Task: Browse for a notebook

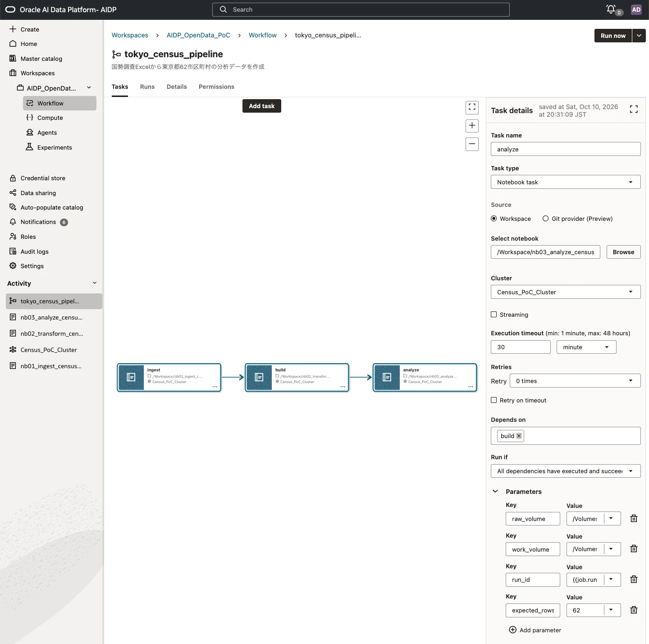Action: (623, 252)
